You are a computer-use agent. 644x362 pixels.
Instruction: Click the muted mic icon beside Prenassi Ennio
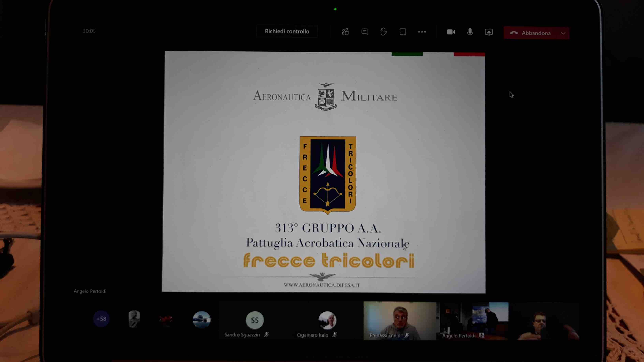point(407,335)
